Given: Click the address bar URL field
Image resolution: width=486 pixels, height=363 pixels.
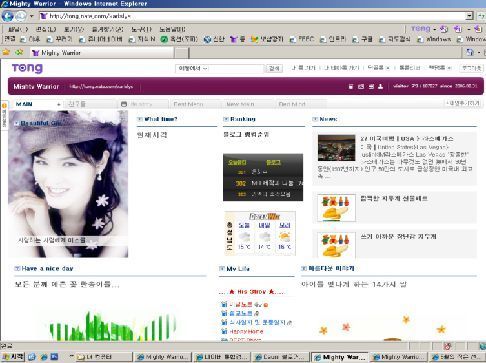Looking at the screenshot, I should [252, 16].
